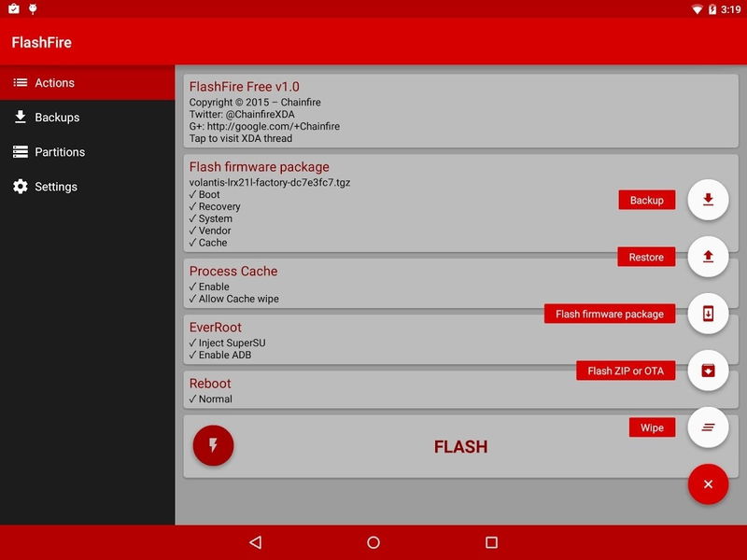
Task: Tap the Inject SuperSU entry
Action: [227, 343]
